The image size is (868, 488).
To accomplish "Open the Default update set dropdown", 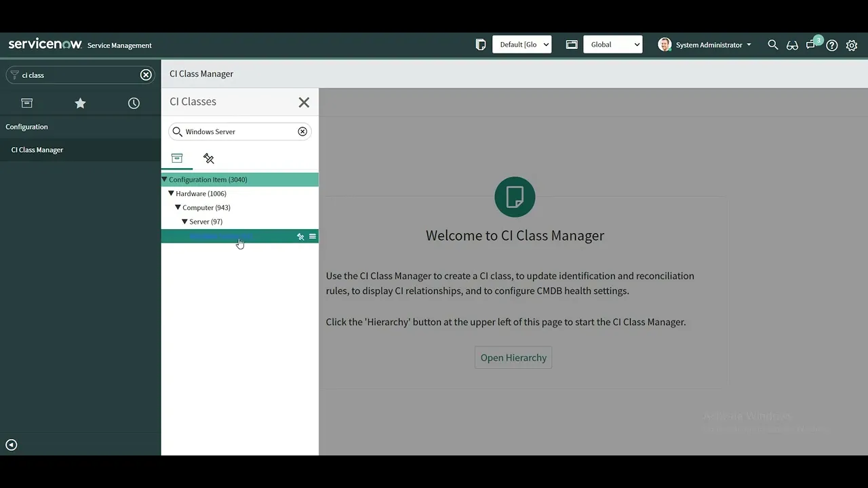I will tap(521, 45).
